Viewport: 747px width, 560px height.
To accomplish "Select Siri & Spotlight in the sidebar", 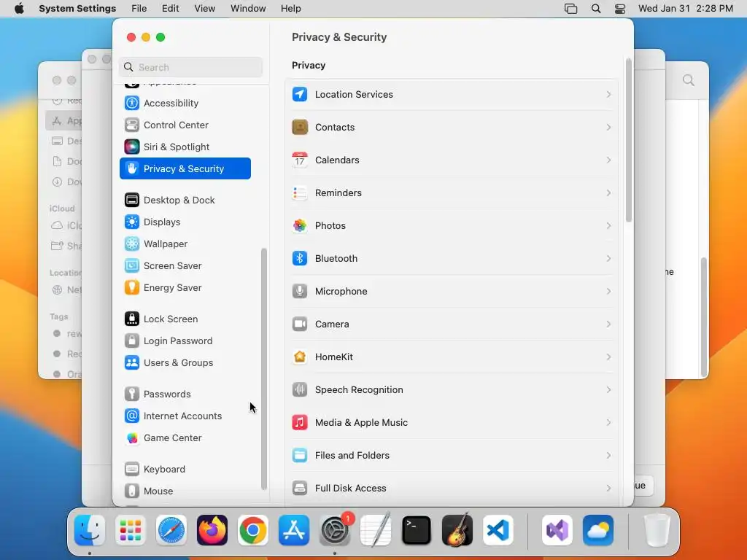I will pos(185,147).
